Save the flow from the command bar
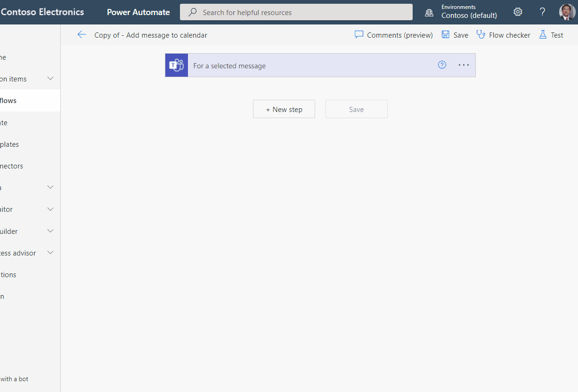 [455, 35]
